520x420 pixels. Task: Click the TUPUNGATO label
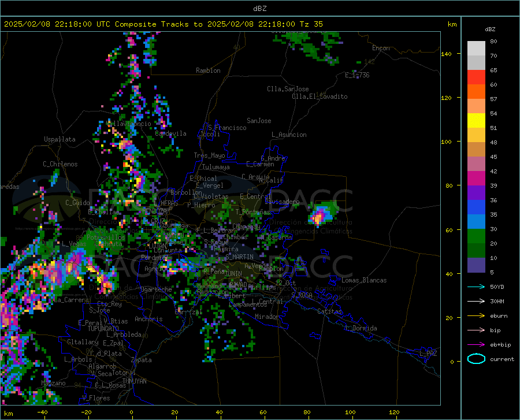pos(103,329)
